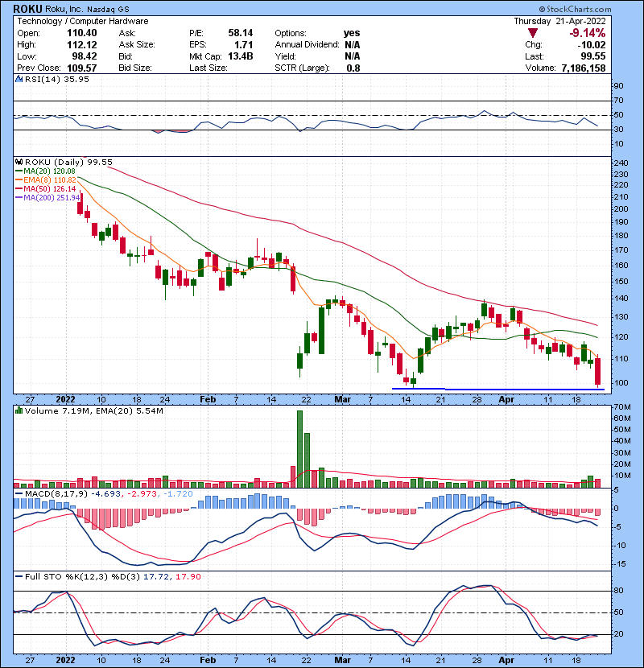Click the Nasdaq GS exchange label
This screenshot has height=668, width=644.
click(x=108, y=9)
